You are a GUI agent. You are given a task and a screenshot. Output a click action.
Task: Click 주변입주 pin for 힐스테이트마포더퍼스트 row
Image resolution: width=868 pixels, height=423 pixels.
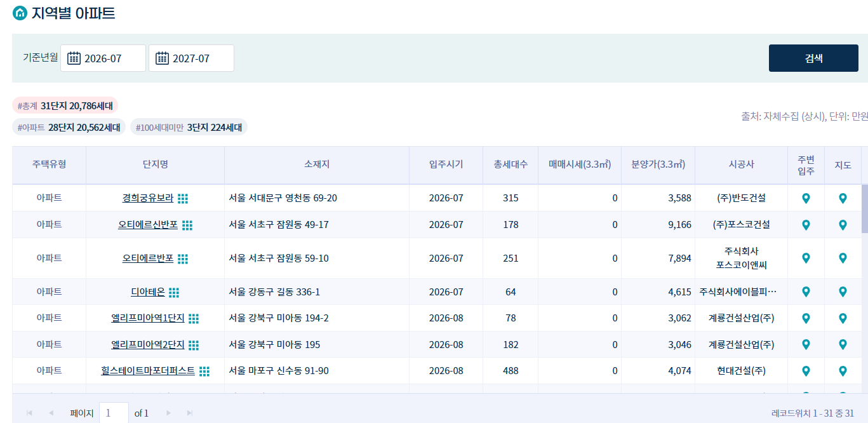[806, 371]
